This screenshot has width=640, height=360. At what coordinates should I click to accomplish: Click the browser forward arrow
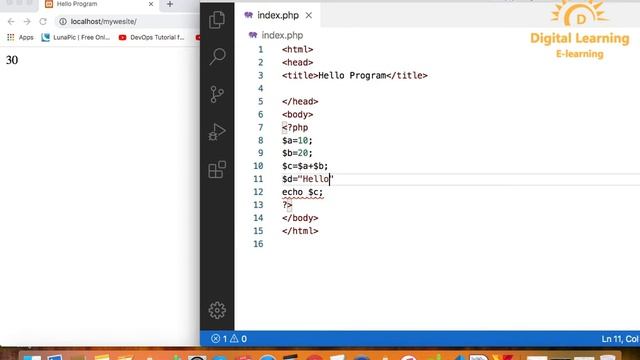[x=27, y=21]
